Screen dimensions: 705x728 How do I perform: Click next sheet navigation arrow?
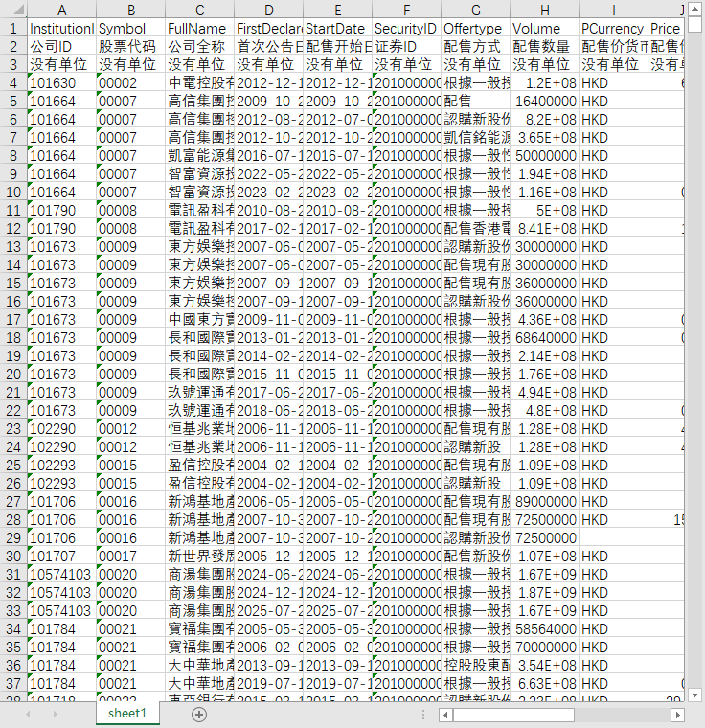pos(56,714)
